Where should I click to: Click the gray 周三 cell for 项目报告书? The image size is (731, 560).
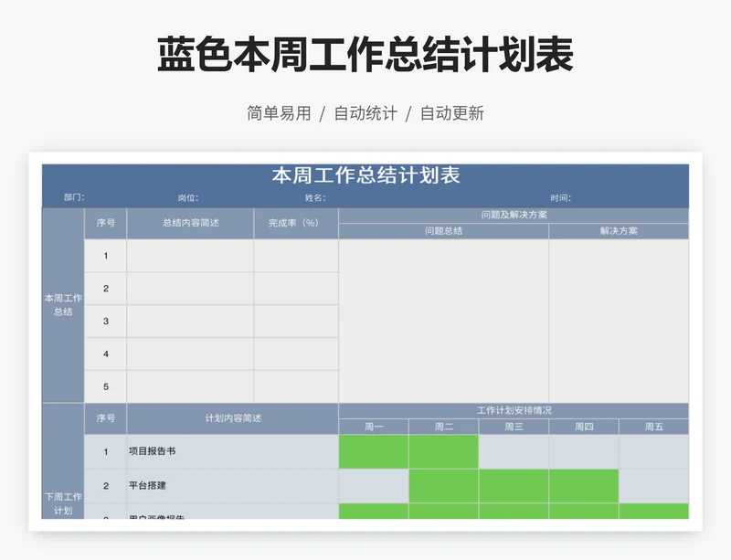[514, 452]
